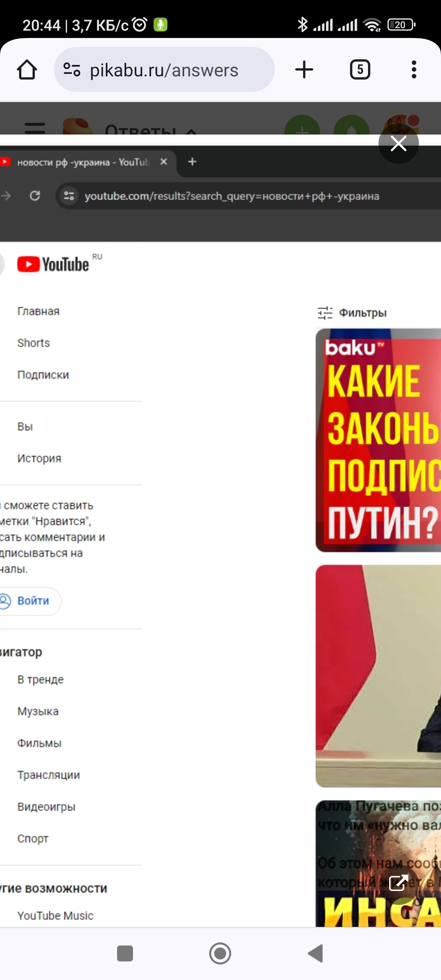Click the pikabu.ru/answers address bar

(164, 70)
